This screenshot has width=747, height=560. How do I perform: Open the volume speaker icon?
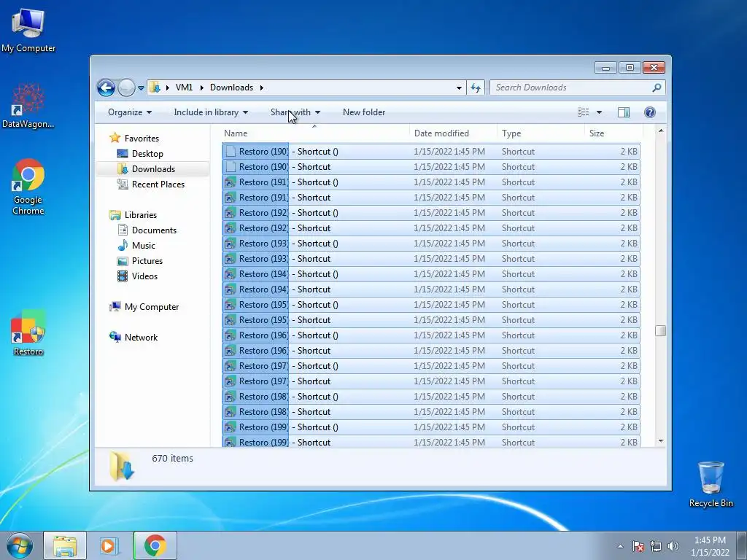tap(673, 546)
